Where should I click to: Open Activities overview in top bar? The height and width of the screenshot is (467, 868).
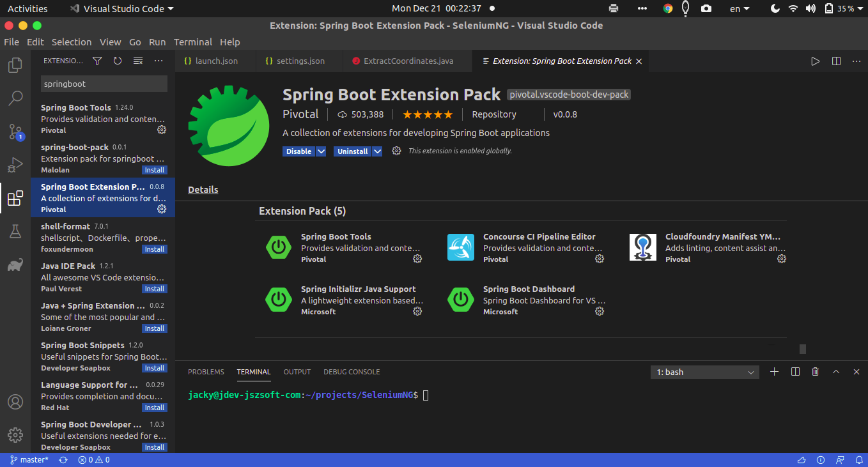(27, 8)
